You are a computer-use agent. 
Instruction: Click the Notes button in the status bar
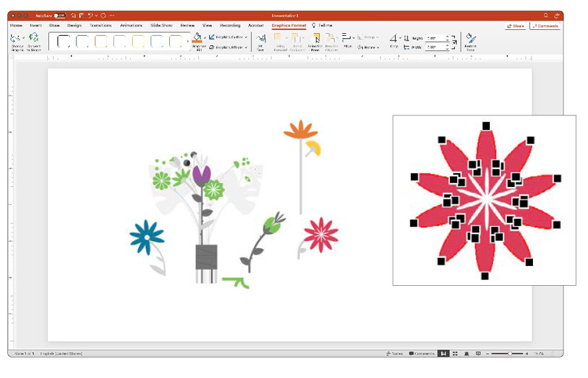[394, 353]
